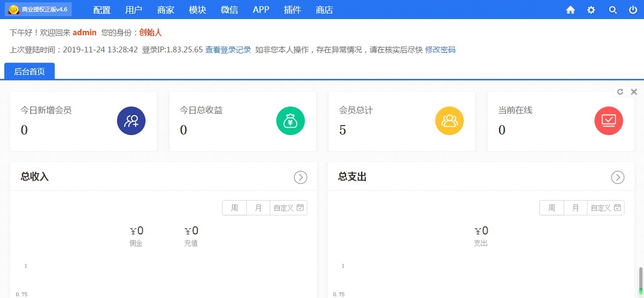644x298 pixels.
Task: Click the refresh icon above dashboard cards
Action: (620, 92)
